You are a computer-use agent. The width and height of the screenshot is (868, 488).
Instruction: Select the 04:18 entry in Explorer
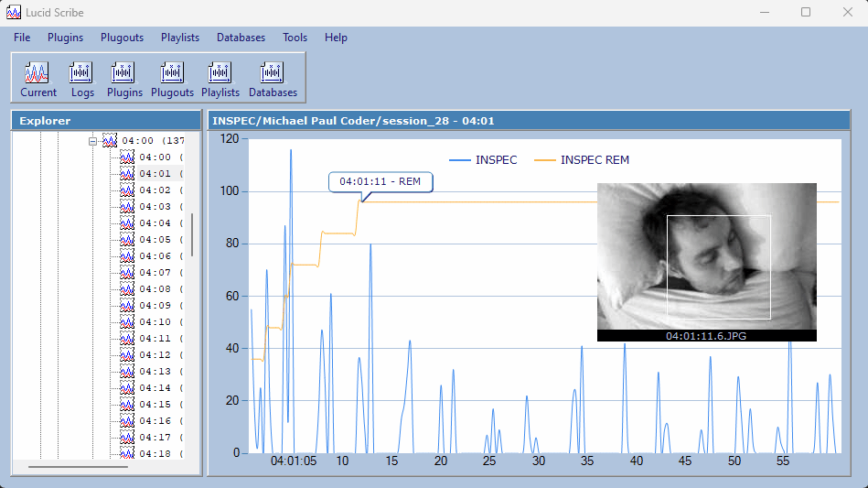click(155, 454)
